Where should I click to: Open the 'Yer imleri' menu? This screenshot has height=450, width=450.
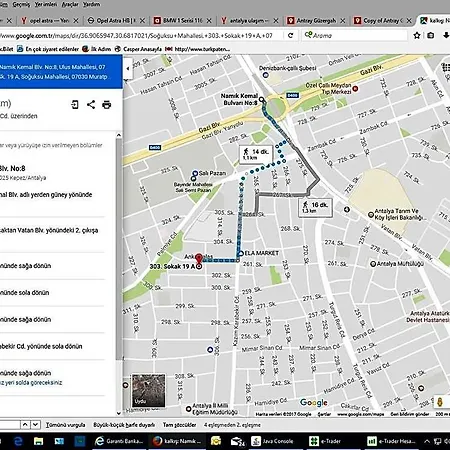click(46, 4)
